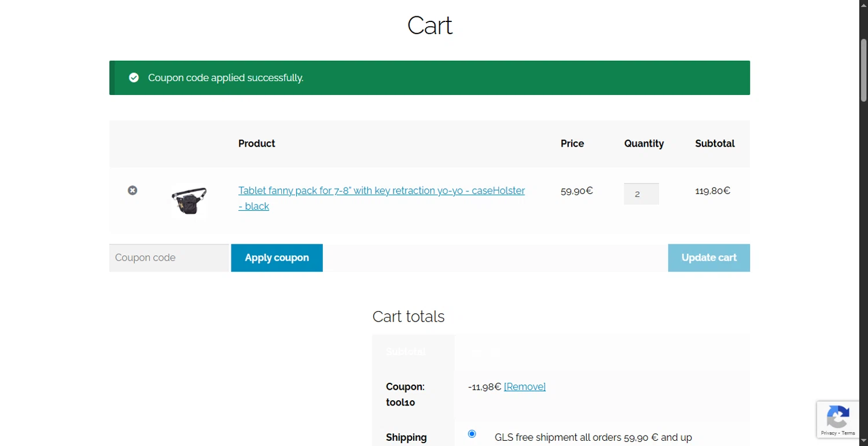Click the 'GLS free shipment all orders' label
Screen dimensions: 868x446
(x=593, y=437)
